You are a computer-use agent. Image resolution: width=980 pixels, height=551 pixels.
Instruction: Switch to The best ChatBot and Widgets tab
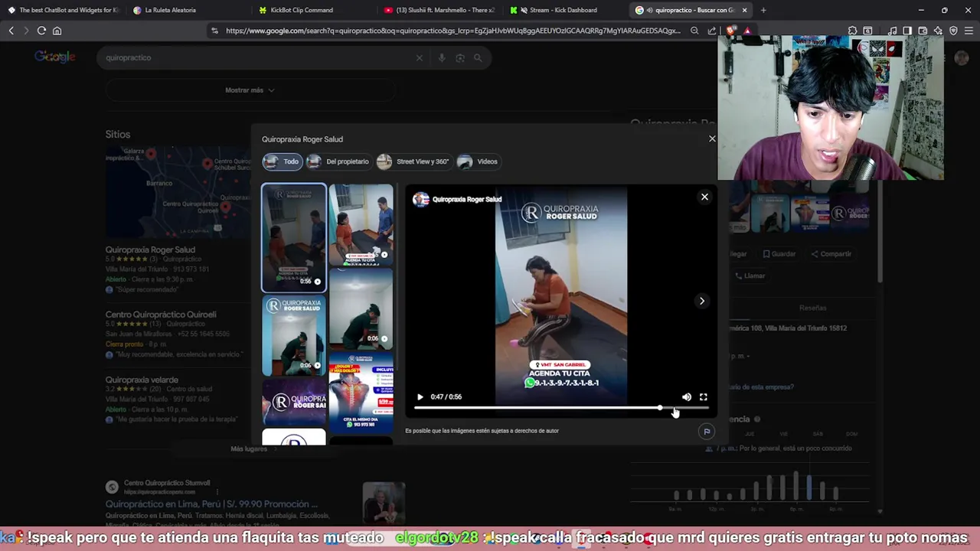[62, 10]
